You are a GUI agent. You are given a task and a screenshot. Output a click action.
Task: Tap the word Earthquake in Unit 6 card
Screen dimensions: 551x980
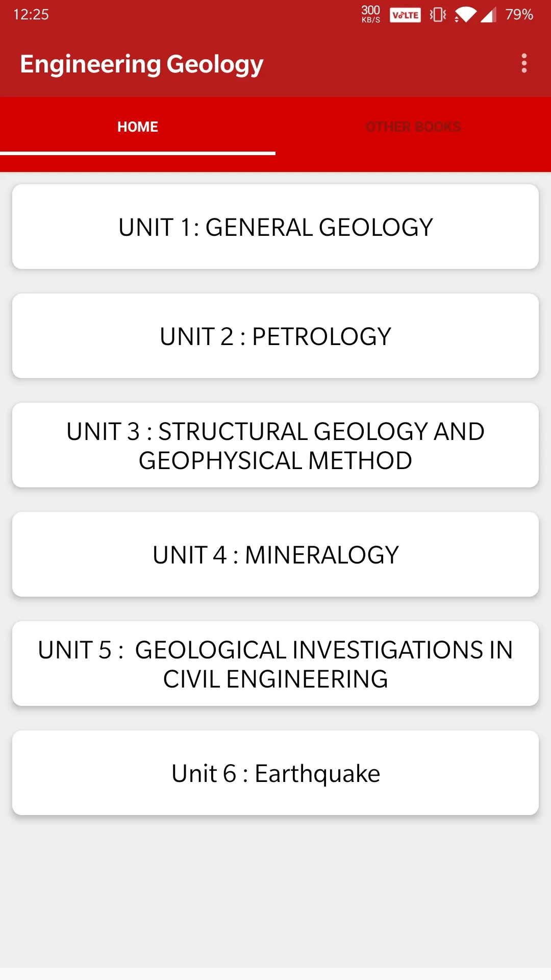317,774
